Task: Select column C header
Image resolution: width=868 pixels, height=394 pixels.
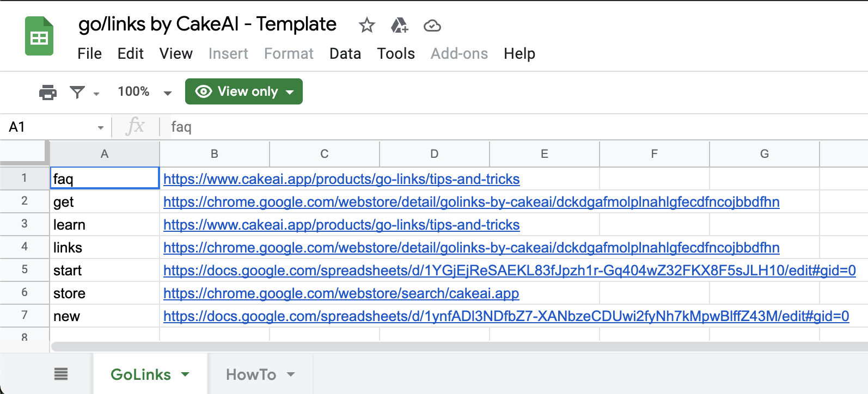Action: coord(325,154)
